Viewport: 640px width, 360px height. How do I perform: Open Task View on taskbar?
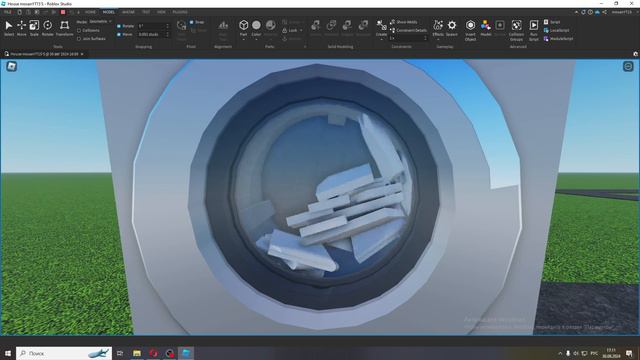pyautogui.click(x=120, y=353)
